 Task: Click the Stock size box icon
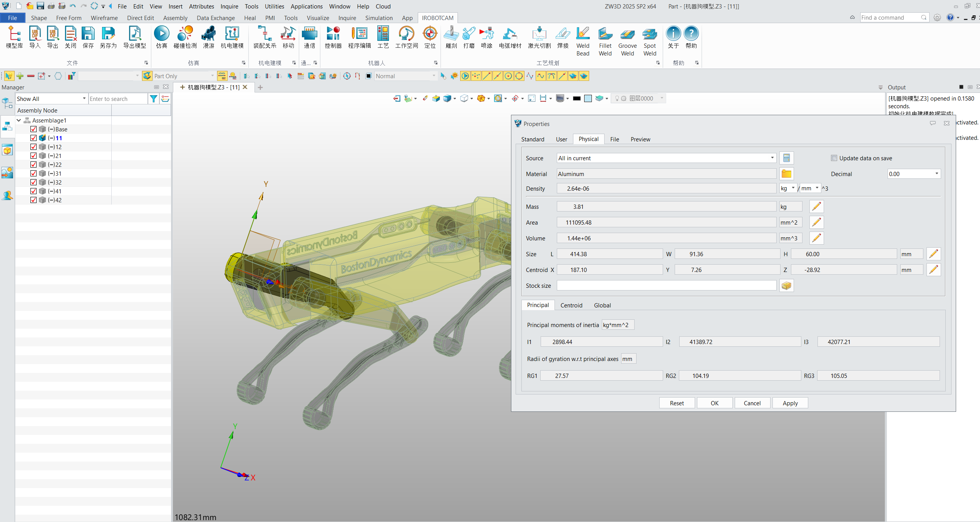click(786, 285)
